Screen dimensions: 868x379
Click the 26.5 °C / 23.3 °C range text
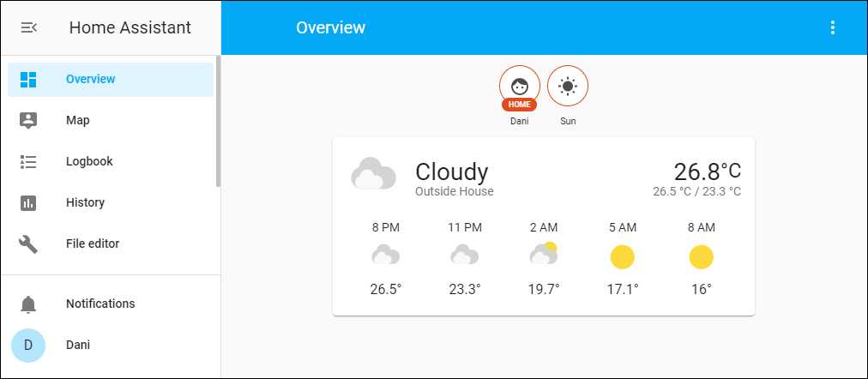click(x=697, y=192)
